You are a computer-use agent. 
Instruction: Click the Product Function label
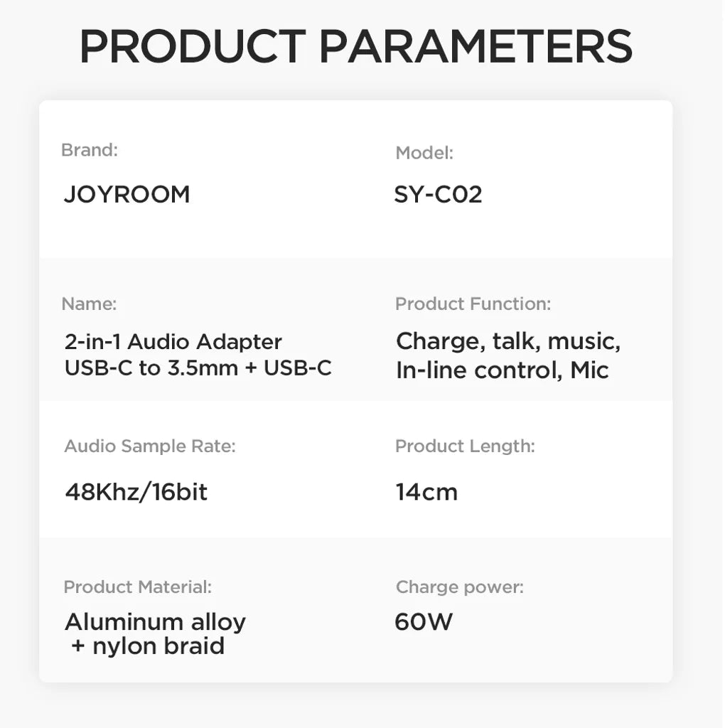[473, 304]
